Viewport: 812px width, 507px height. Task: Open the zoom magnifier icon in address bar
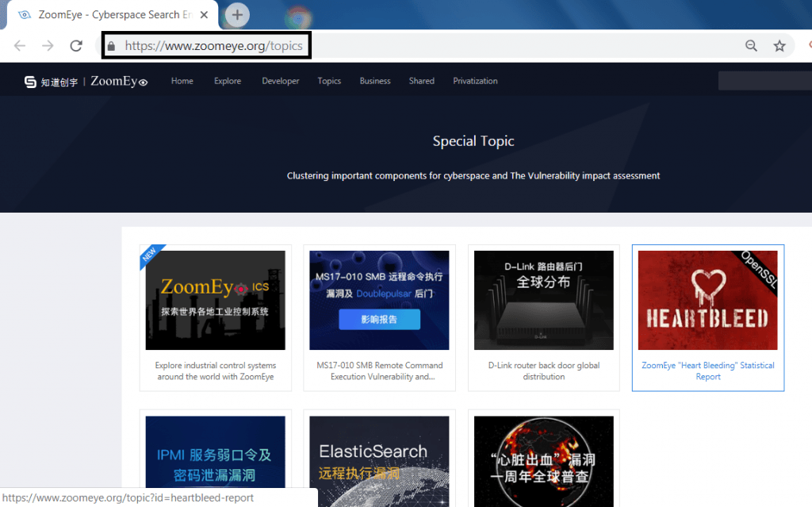coord(751,45)
